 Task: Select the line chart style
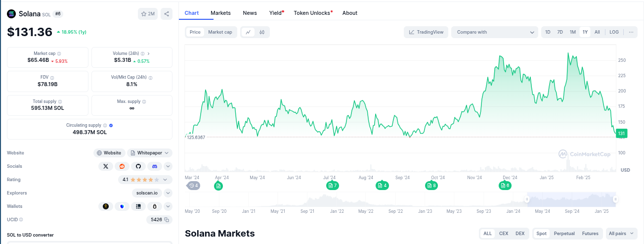coord(248,32)
